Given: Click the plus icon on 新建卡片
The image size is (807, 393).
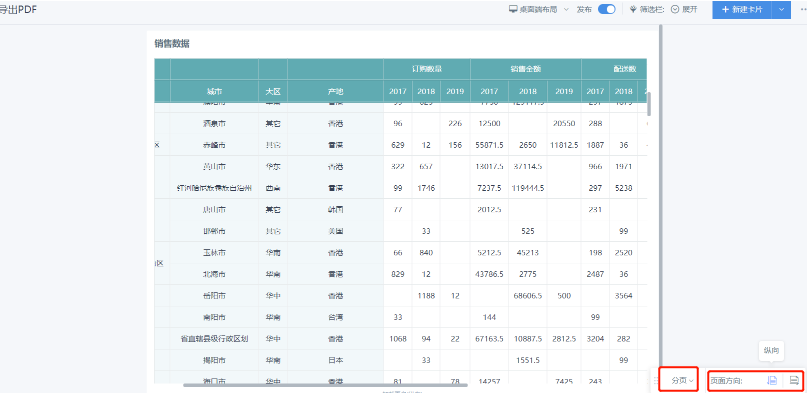Looking at the screenshot, I should [726, 9].
